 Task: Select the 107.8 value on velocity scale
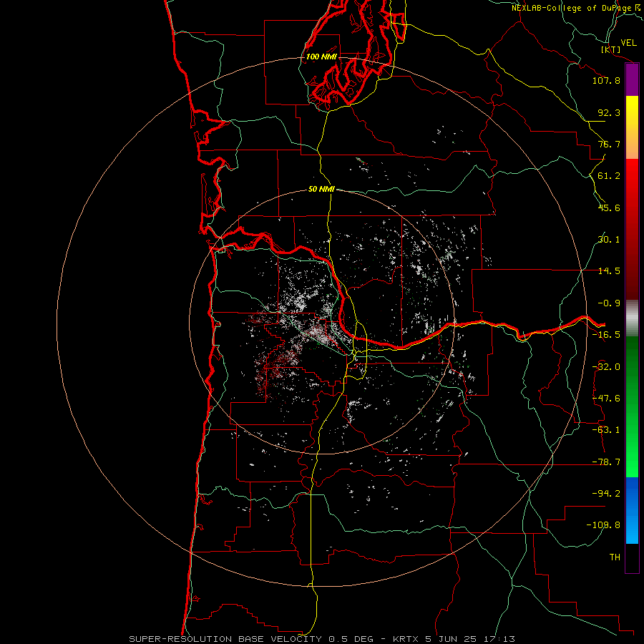coord(606,80)
